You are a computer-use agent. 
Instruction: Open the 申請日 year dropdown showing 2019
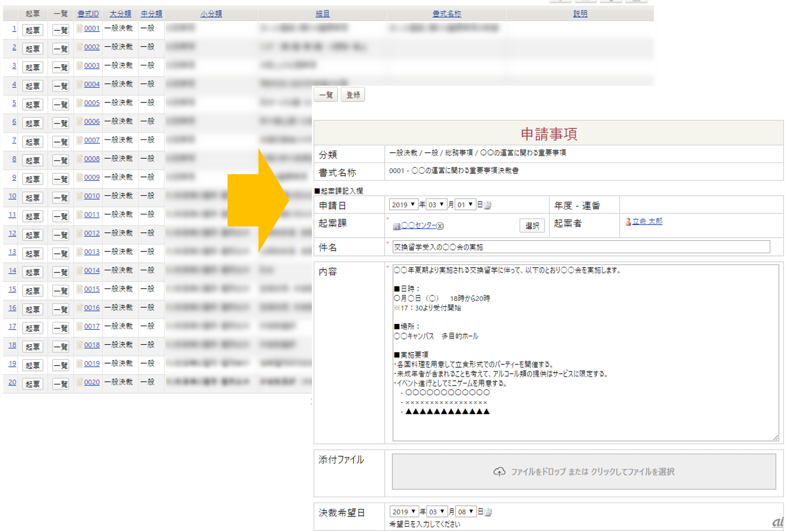click(x=403, y=204)
